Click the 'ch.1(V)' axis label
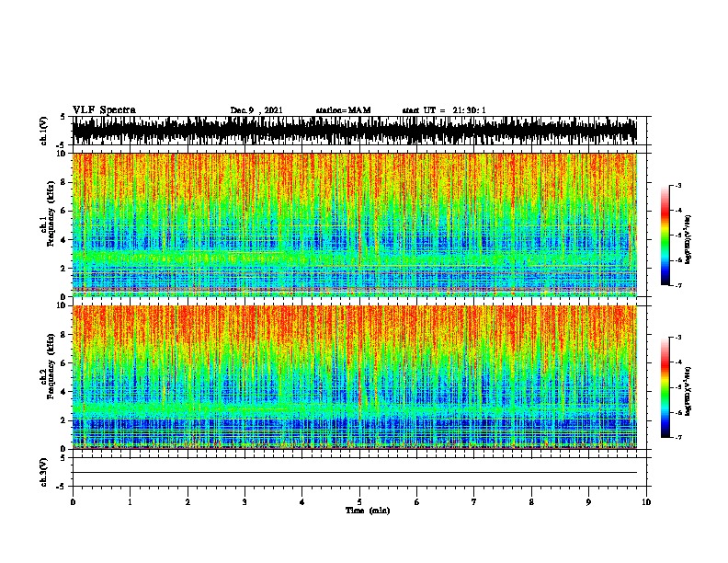Image resolution: width=728 pixels, height=563 pixels. [x=43, y=131]
